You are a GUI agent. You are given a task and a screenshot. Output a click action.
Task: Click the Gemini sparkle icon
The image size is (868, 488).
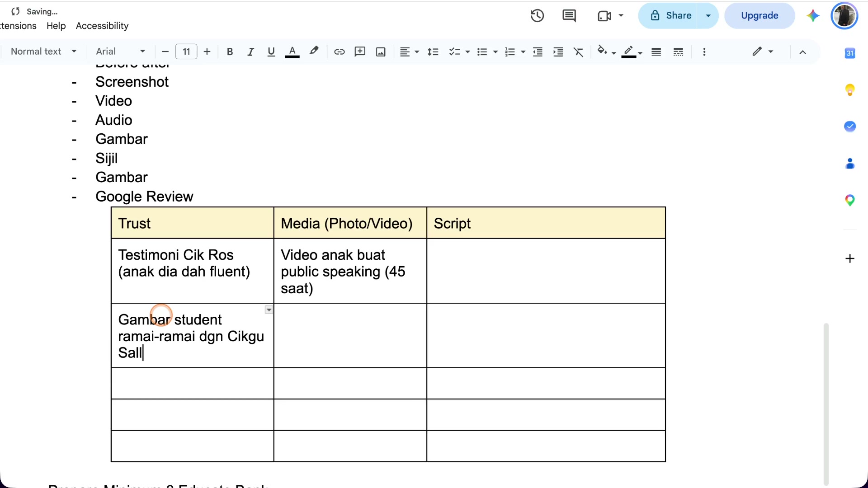[812, 16]
